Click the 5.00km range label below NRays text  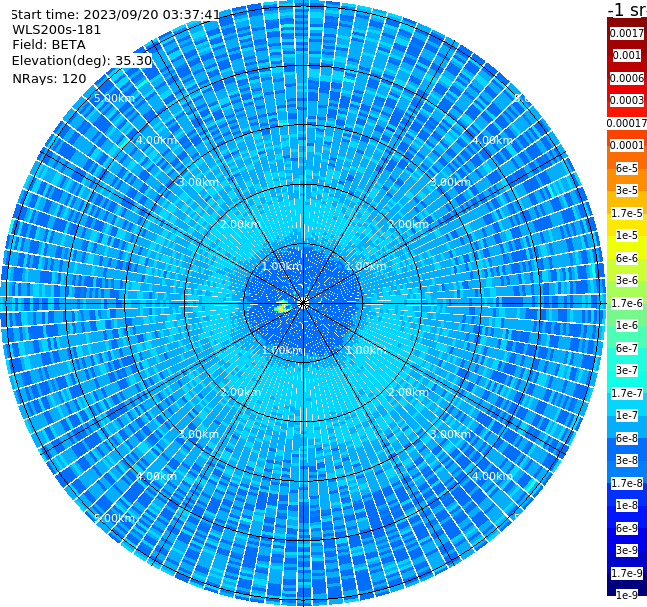pos(114,99)
